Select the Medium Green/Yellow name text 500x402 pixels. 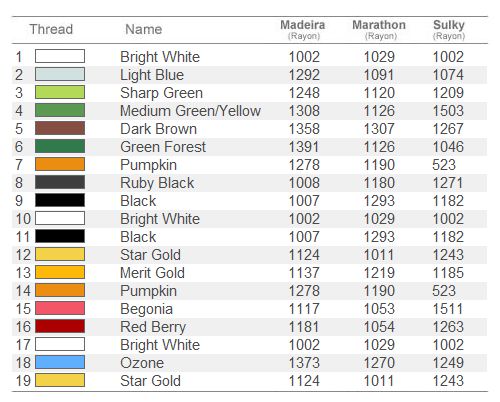(190, 111)
